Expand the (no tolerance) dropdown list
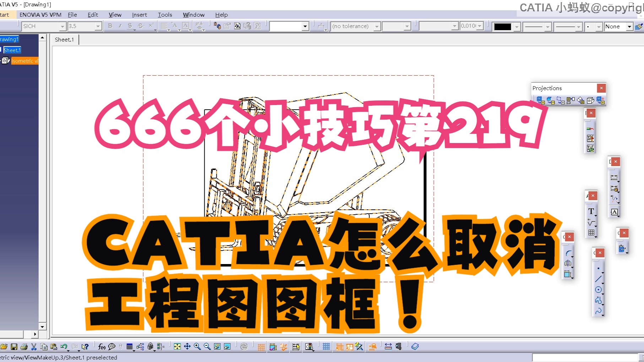The width and height of the screenshot is (644, 362). tap(377, 26)
